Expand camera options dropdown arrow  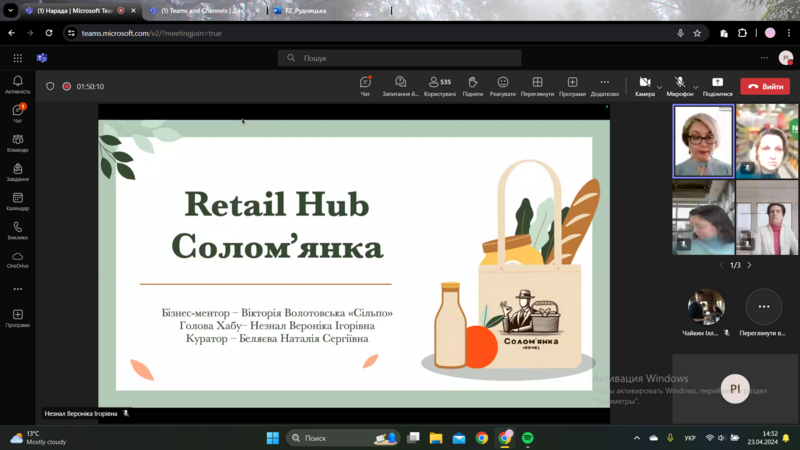pos(659,87)
